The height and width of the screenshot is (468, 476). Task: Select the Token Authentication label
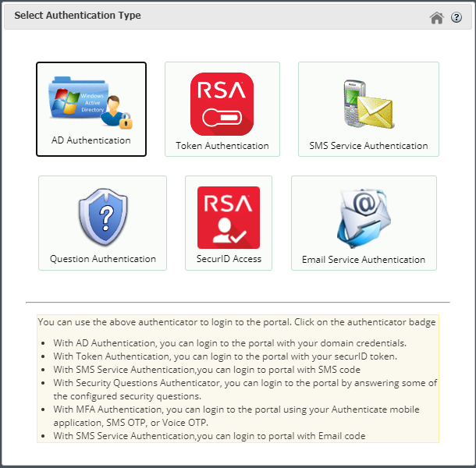(x=222, y=146)
